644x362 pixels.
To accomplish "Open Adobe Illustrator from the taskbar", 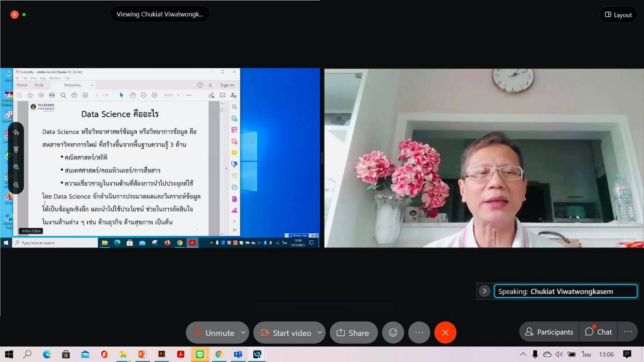I will pos(161,354).
